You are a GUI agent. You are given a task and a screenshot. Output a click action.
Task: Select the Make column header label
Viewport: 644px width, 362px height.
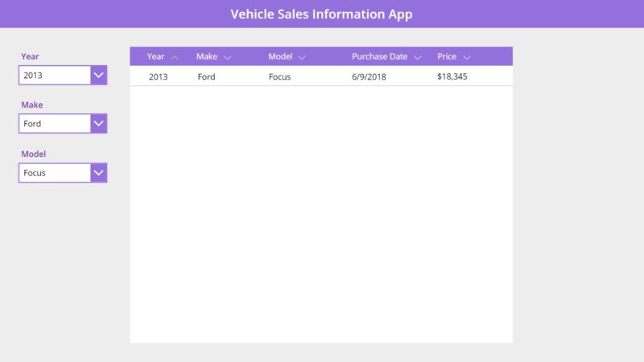[x=206, y=56]
